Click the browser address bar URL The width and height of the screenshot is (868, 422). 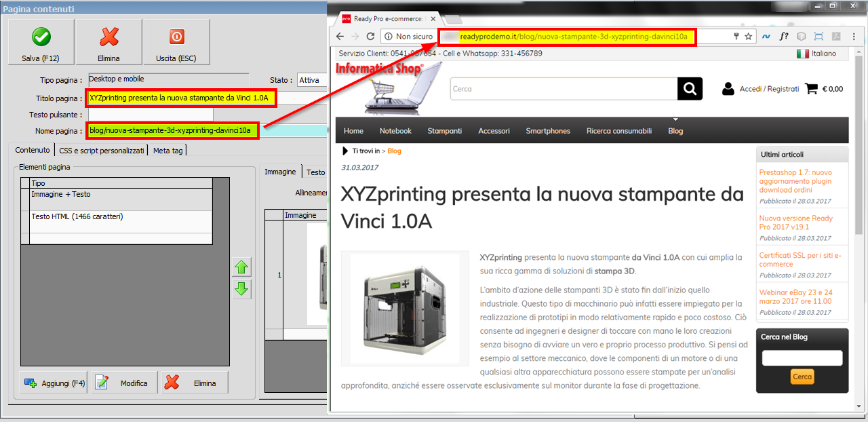tap(573, 36)
